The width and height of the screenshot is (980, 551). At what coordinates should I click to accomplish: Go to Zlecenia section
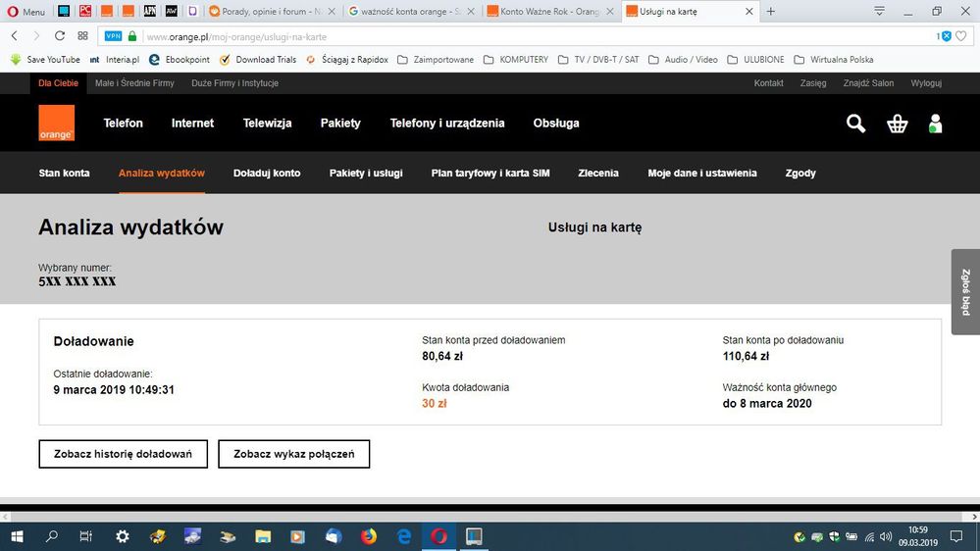pos(598,174)
